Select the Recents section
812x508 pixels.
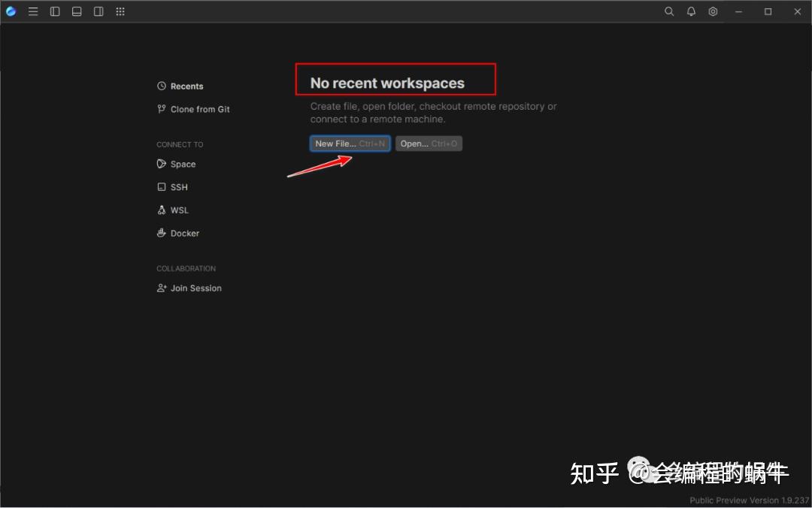[x=180, y=86]
